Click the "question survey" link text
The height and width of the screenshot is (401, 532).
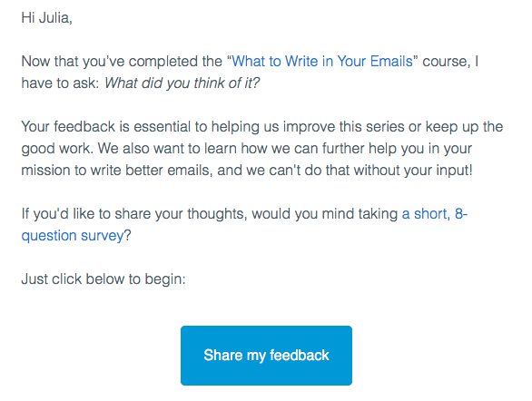coord(73,236)
